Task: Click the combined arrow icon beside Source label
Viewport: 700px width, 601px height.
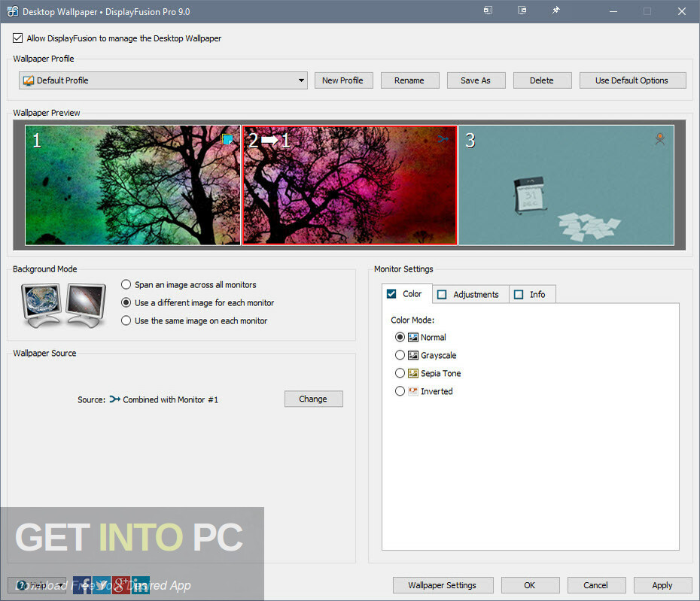Action: point(114,399)
